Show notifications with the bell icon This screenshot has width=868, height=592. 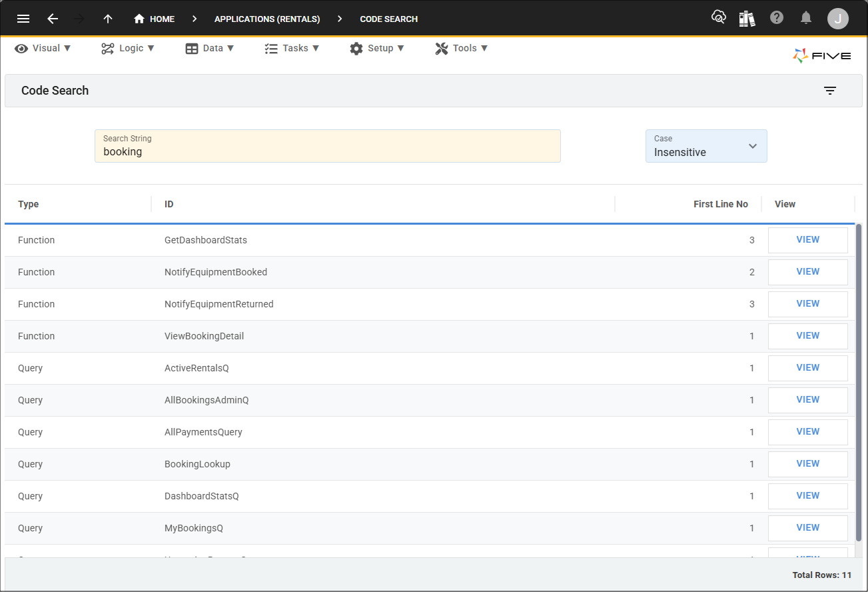point(806,18)
